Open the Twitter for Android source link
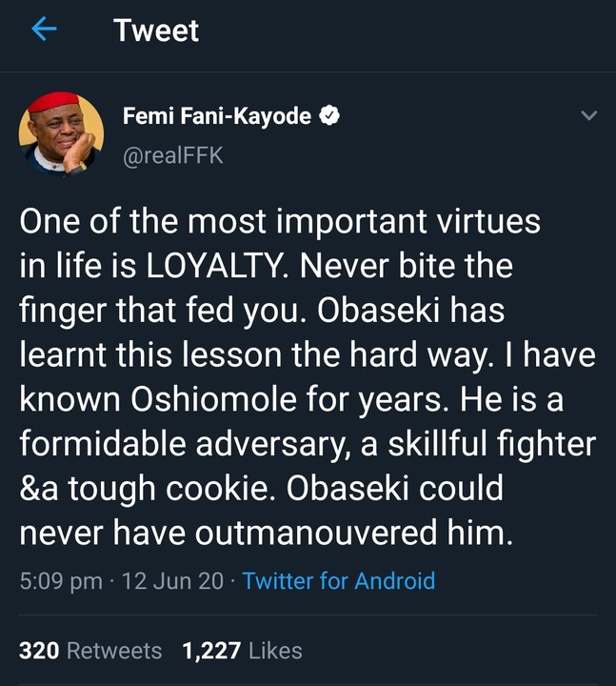The width and height of the screenshot is (616, 686). coord(339,580)
